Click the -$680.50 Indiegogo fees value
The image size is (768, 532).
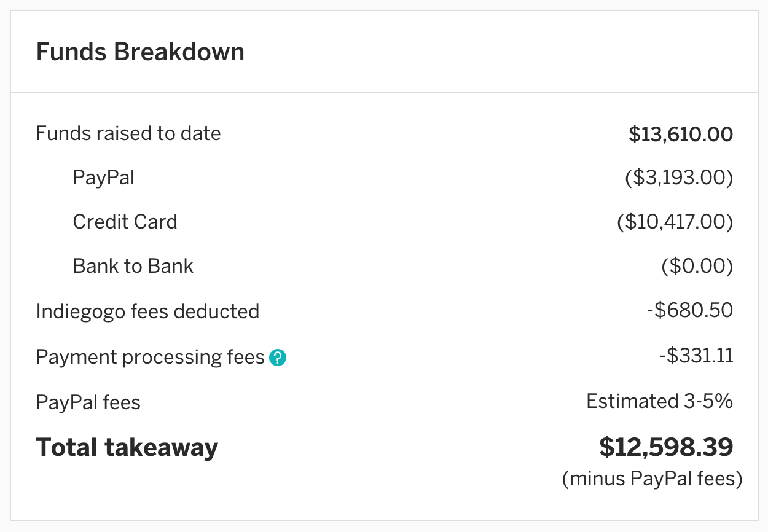click(689, 310)
